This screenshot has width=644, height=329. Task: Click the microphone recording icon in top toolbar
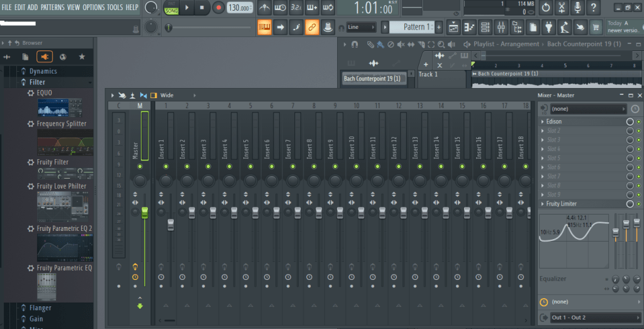tap(578, 8)
